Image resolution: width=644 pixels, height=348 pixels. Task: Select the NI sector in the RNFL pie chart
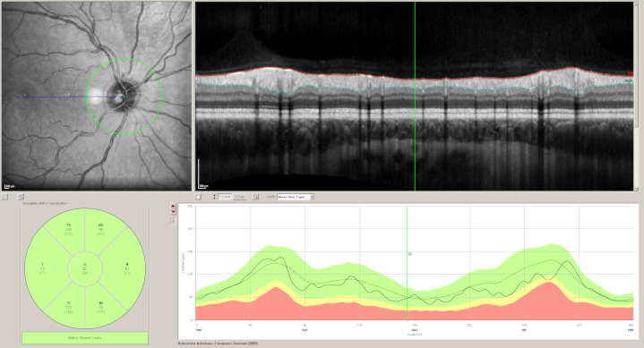(x=101, y=308)
